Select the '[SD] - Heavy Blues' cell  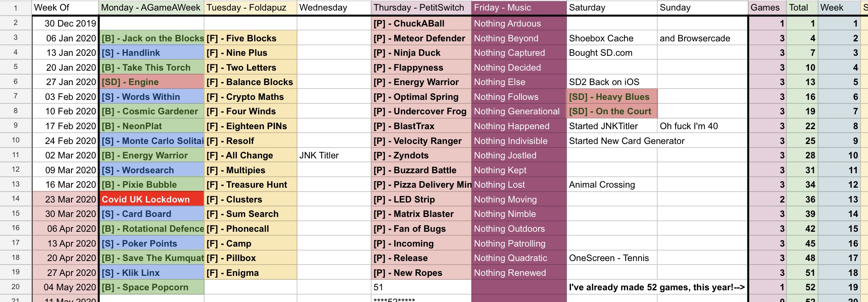[x=612, y=97]
